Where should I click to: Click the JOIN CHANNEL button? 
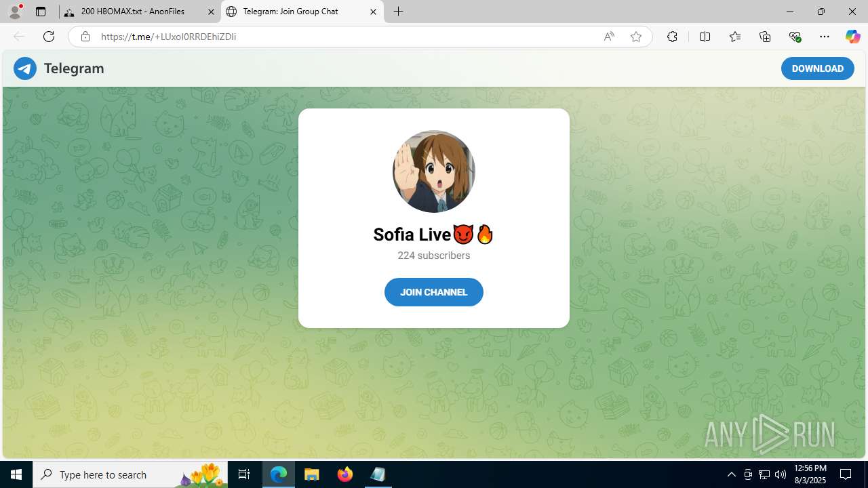pos(434,292)
